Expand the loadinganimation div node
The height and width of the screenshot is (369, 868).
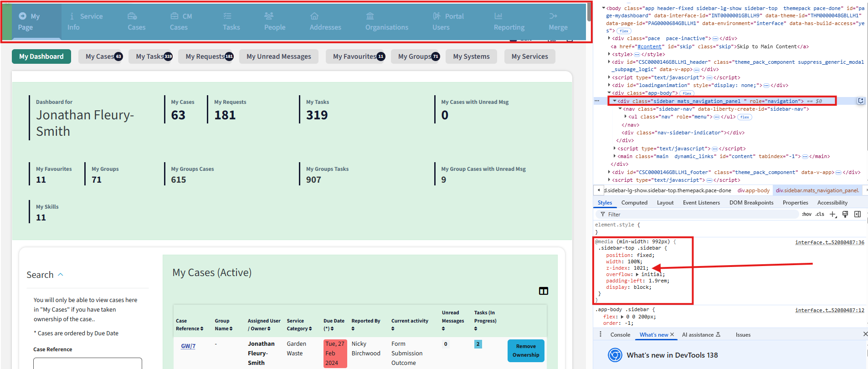point(609,85)
